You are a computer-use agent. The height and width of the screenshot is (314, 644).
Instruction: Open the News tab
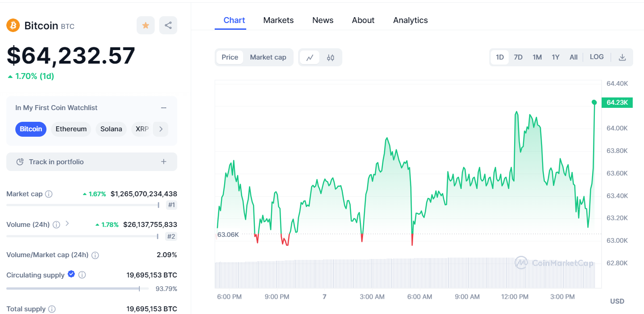coord(323,20)
